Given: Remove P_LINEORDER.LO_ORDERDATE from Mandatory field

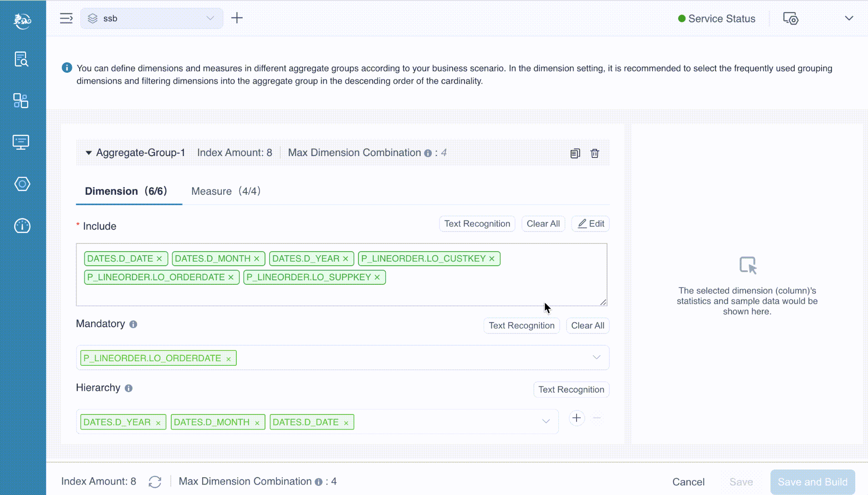Looking at the screenshot, I should click(x=229, y=359).
